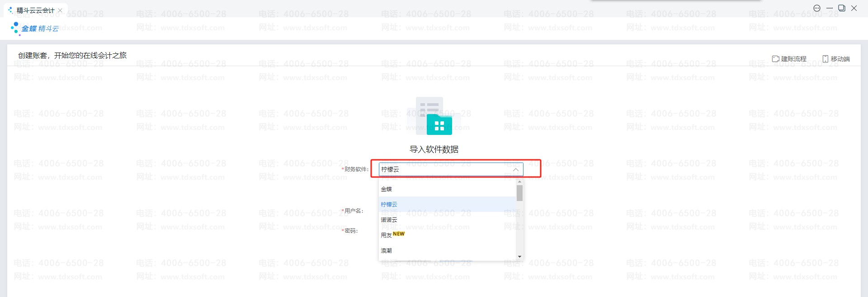Click the 金蝶精斗云 logo
The width and height of the screenshot is (868, 297).
click(x=35, y=29)
